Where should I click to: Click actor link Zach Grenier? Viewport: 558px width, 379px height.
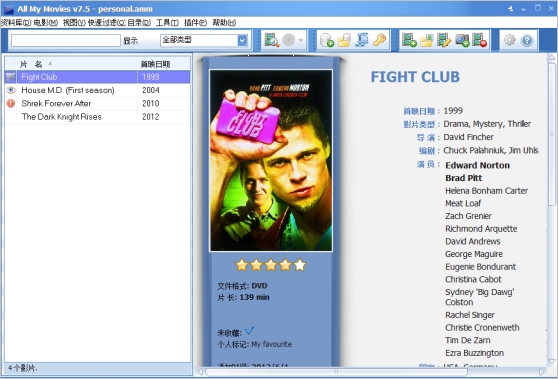point(468,216)
